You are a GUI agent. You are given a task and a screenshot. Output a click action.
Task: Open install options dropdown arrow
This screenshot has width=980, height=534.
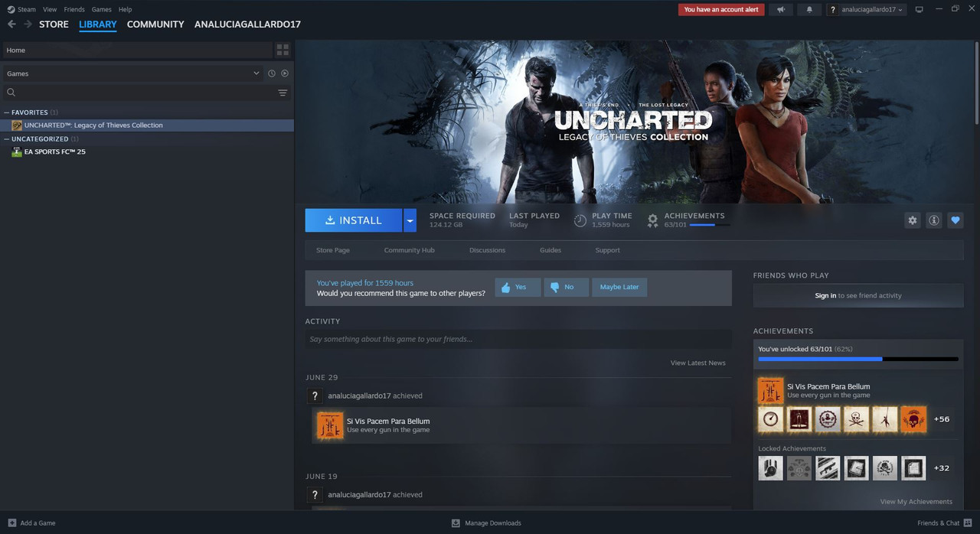point(410,220)
